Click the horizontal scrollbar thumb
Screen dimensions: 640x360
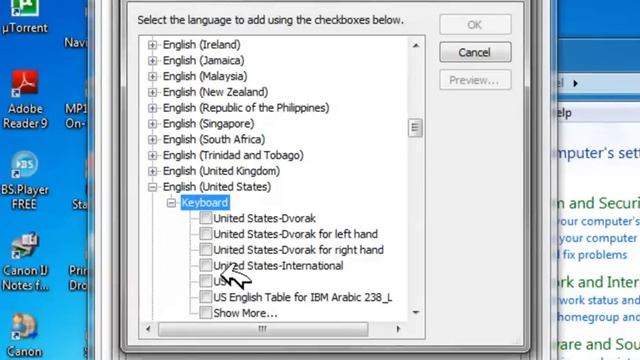[263, 329]
